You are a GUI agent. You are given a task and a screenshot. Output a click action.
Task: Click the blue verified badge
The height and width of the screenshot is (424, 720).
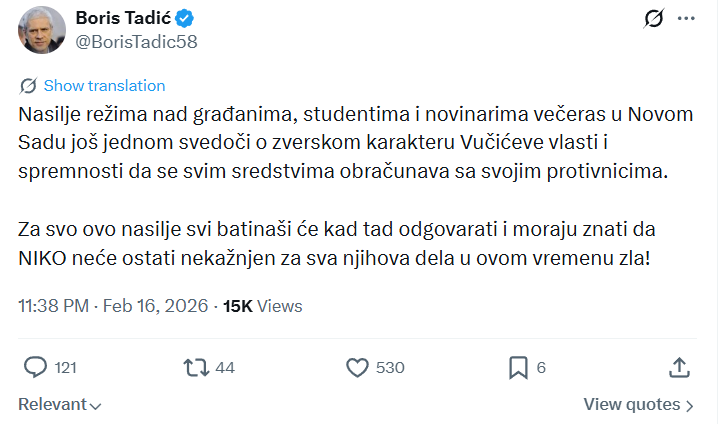tap(186, 19)
